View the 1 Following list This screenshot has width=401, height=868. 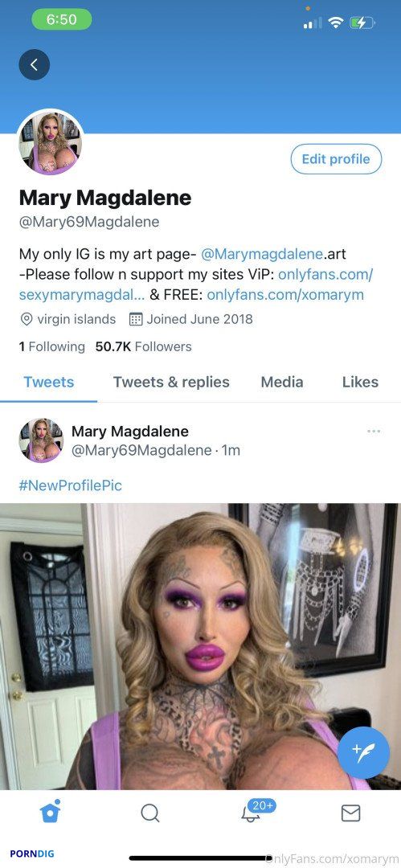pos(51,346)
